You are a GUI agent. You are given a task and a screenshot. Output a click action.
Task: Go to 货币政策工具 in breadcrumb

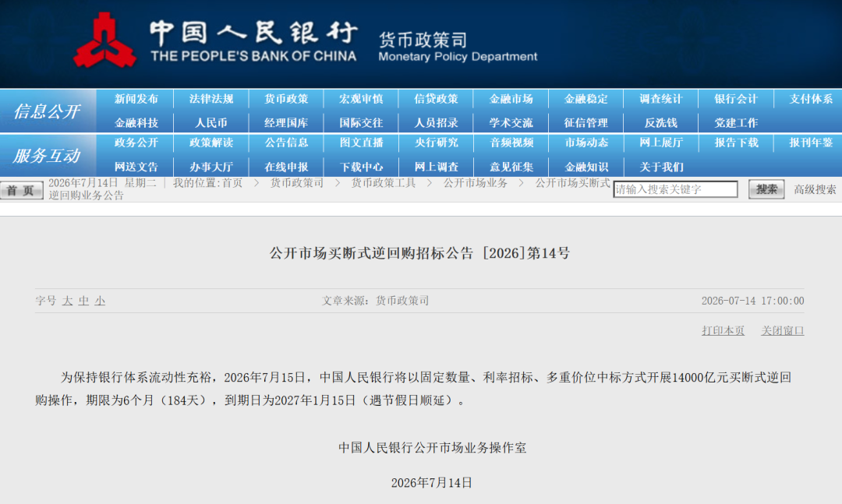point(384,183)
